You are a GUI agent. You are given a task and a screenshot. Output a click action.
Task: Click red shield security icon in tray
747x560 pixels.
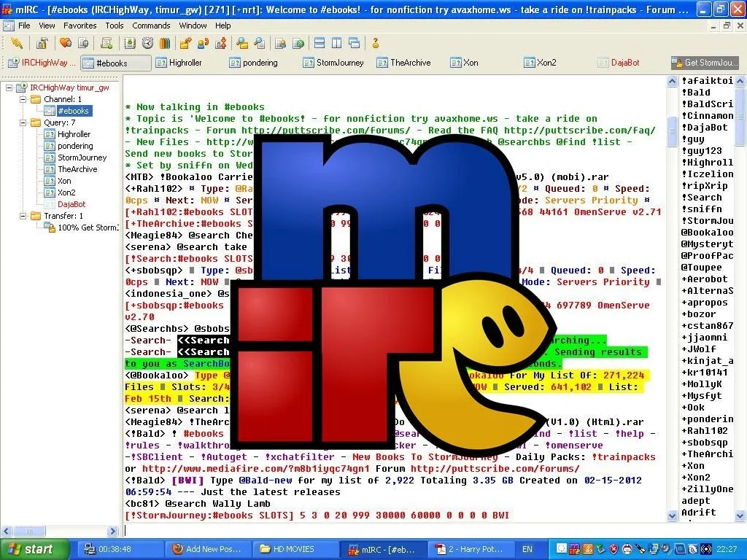click(x=614, y=549)
